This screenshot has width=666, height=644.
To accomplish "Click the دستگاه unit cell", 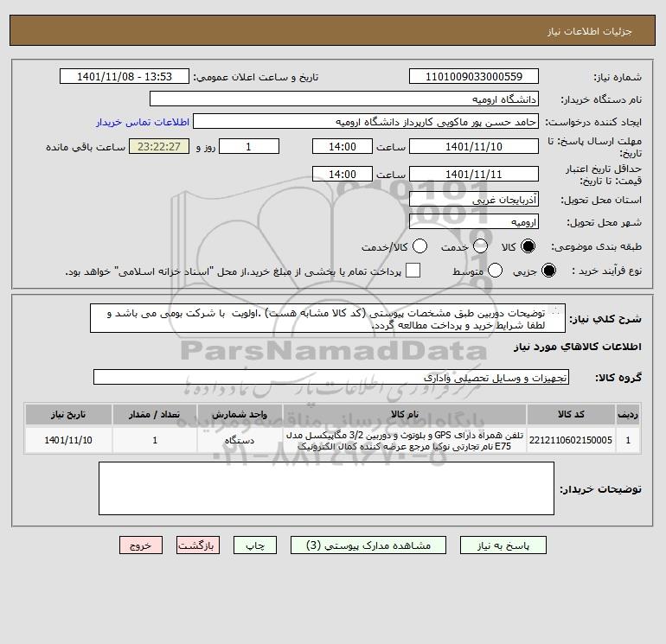I will pos(240,440).
